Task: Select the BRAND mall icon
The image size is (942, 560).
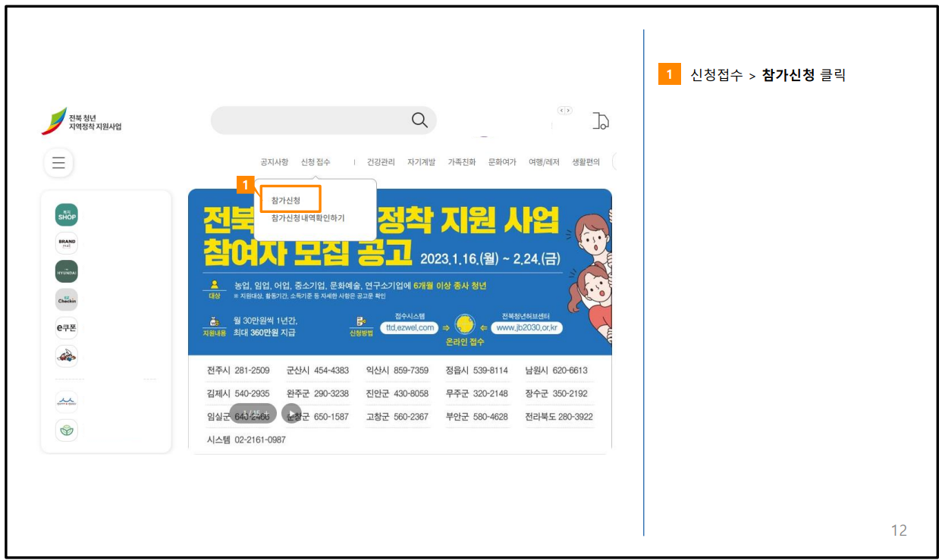Action: coord(66,242)
